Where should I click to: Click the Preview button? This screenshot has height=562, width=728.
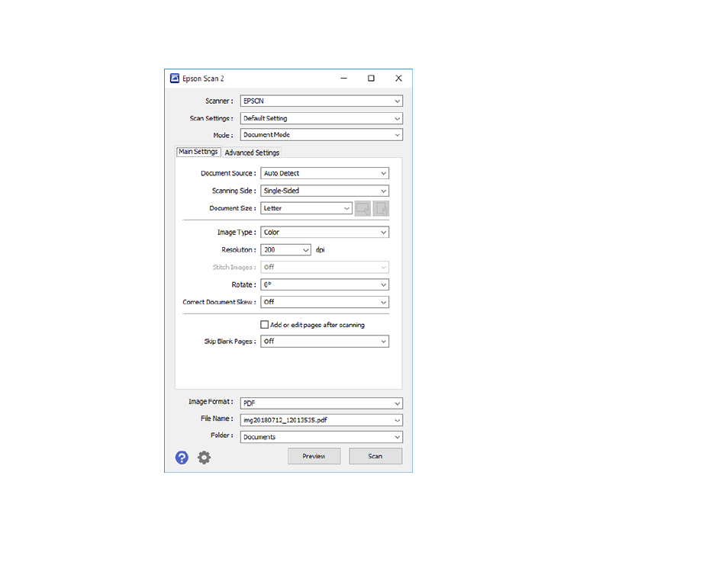pos(314,456)
